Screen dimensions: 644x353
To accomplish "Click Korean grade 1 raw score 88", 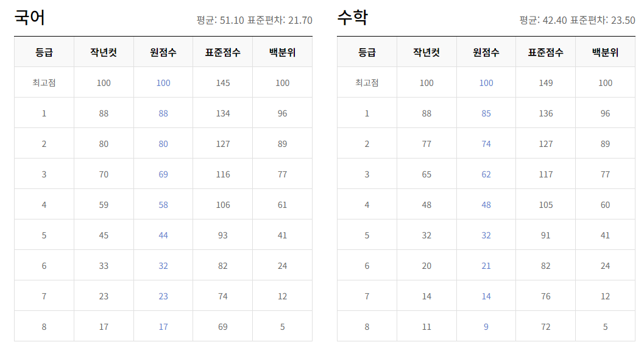I will pos(163,113).
